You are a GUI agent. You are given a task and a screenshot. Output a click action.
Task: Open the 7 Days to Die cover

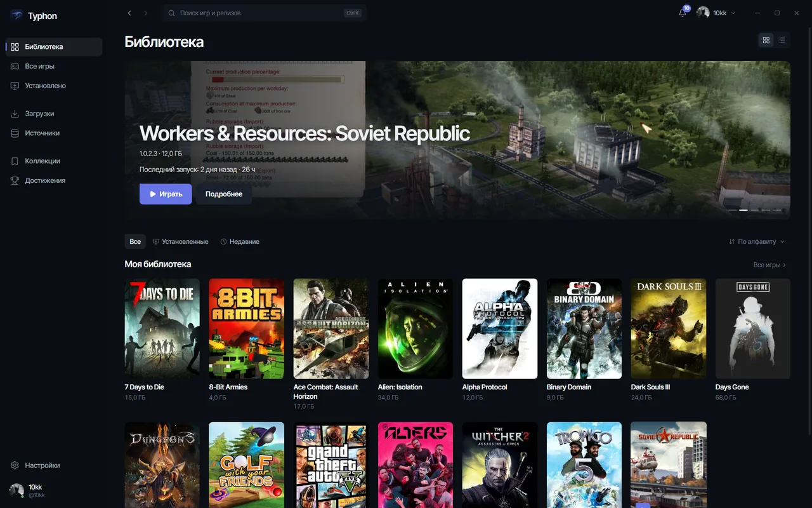click(162, 329)
